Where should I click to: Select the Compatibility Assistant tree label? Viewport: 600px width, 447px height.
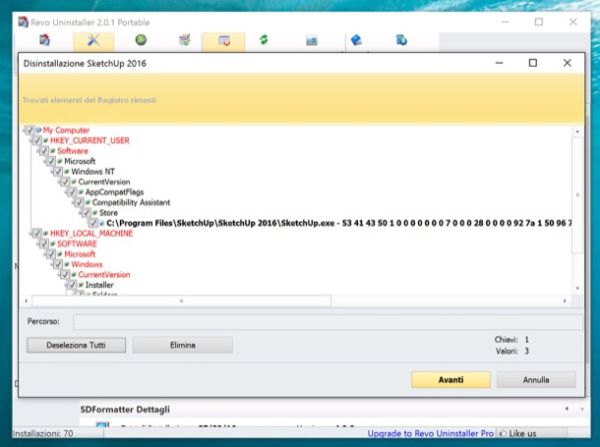[131, 202]
